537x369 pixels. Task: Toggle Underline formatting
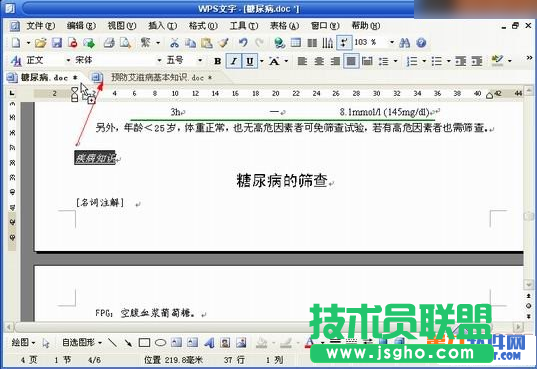[x=250, y=61]
